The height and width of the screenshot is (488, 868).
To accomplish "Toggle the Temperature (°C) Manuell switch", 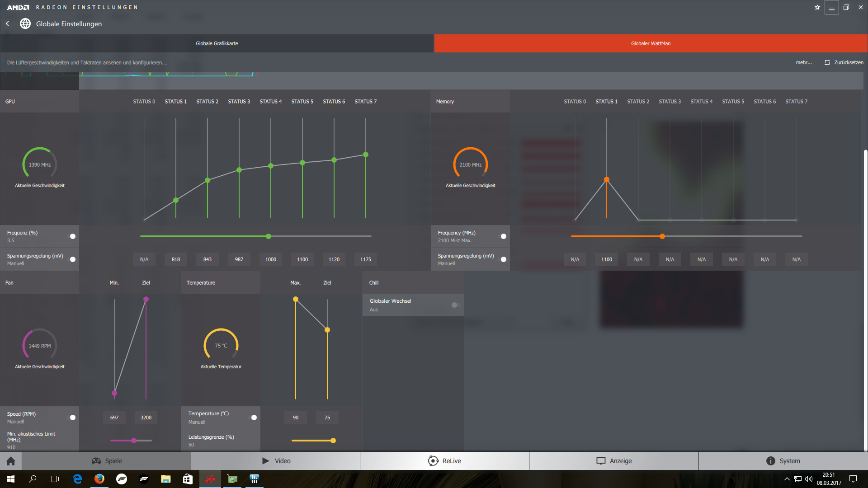I will coord(254,418).
